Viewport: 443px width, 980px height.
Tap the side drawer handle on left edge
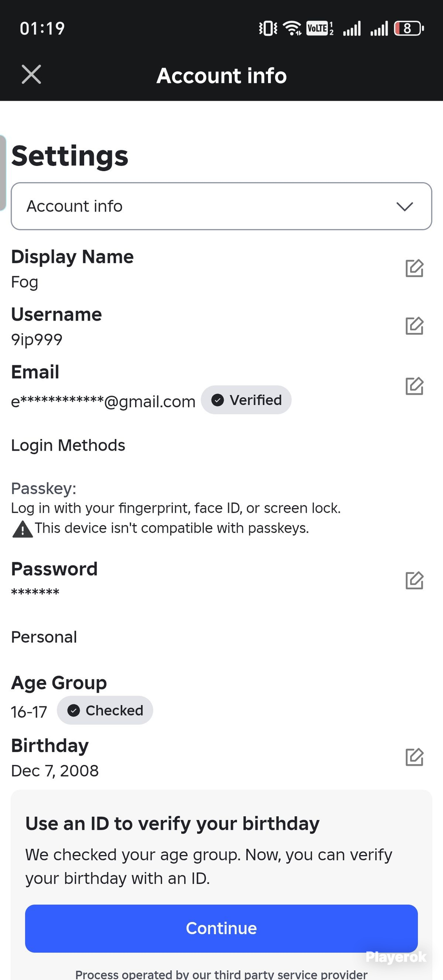pos(3,173)
